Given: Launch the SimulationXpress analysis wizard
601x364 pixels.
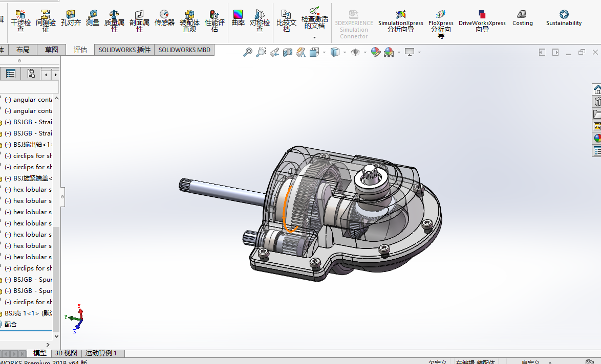Looking at the screenshot, I should point(400,20).
